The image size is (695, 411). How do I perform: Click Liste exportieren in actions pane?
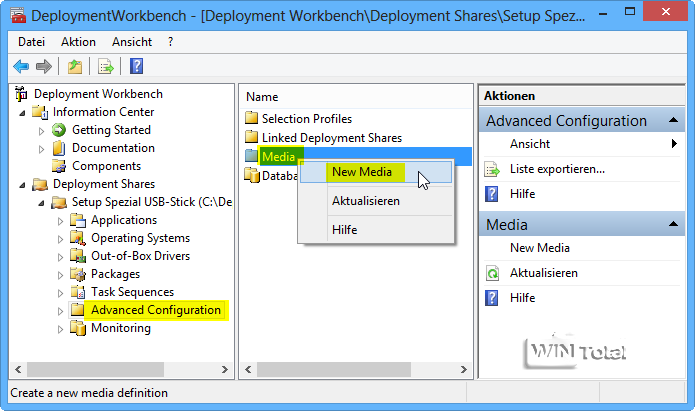(557, 169)
